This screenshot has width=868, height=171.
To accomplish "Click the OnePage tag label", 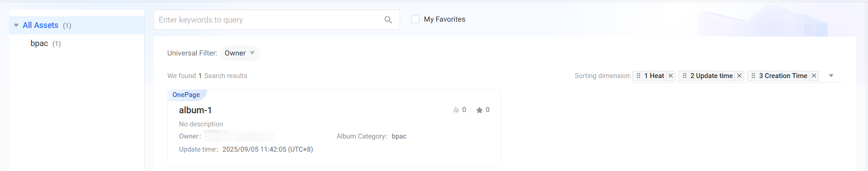I will [x=186, y=95].
